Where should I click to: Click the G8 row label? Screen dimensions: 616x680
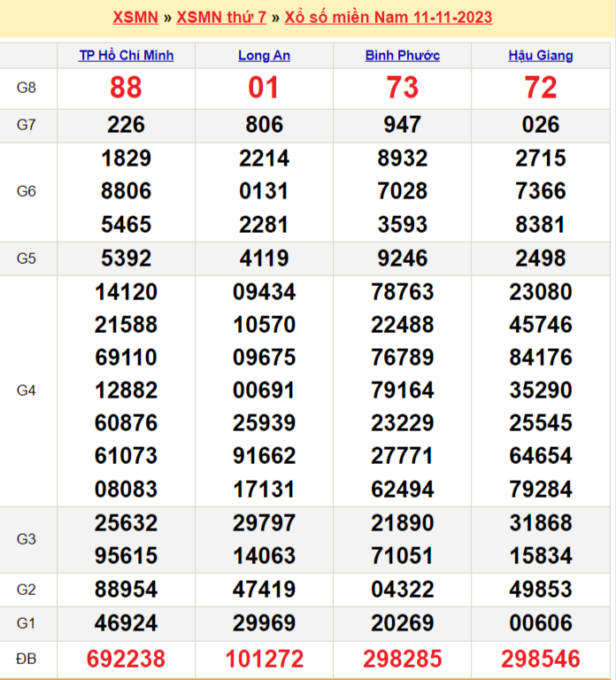point(27,88)
